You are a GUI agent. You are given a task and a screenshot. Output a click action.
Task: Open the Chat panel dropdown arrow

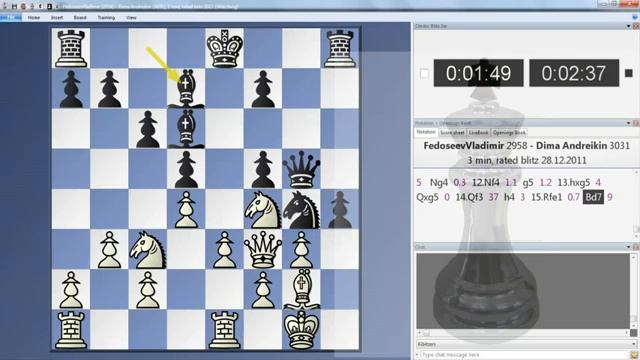click(629, 247)
